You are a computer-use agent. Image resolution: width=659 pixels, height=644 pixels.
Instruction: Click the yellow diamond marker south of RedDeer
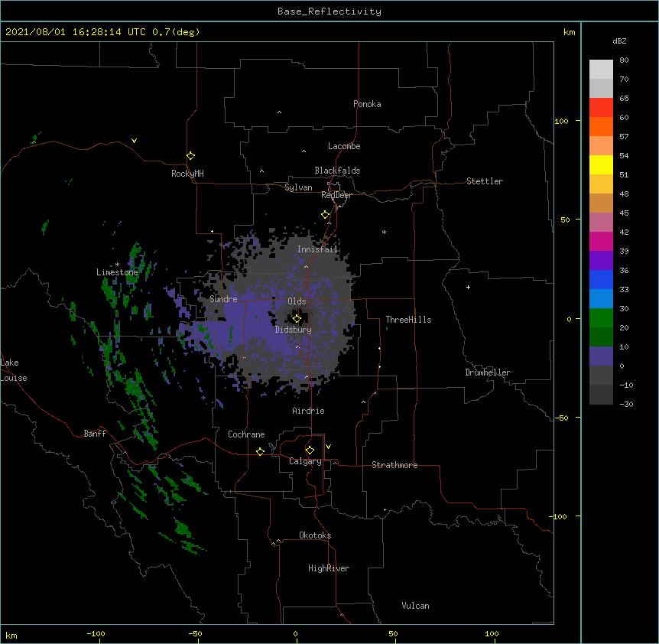[326, 215]
